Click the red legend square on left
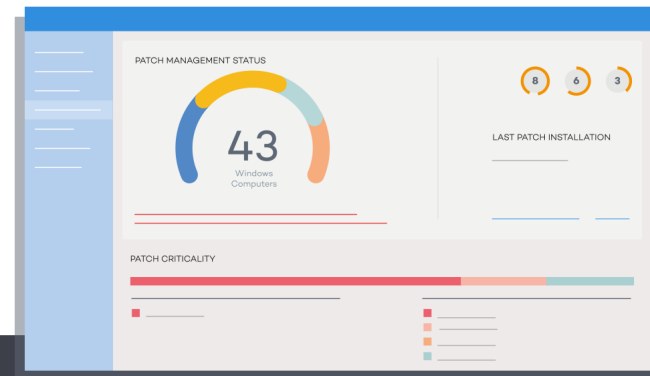The width and height of the screenshot is (650, 376). (136, 313)
